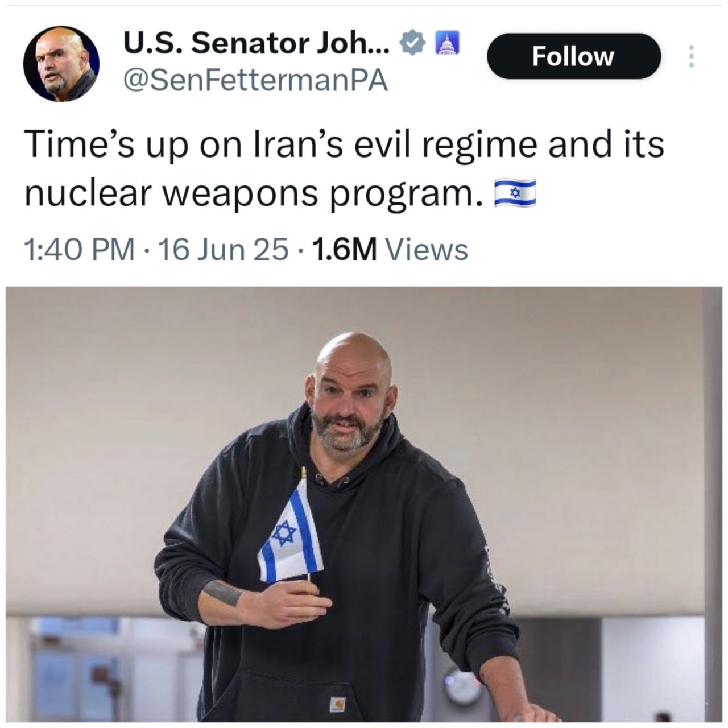Click the word Views beside 1.6M

[x=427, y=250]
